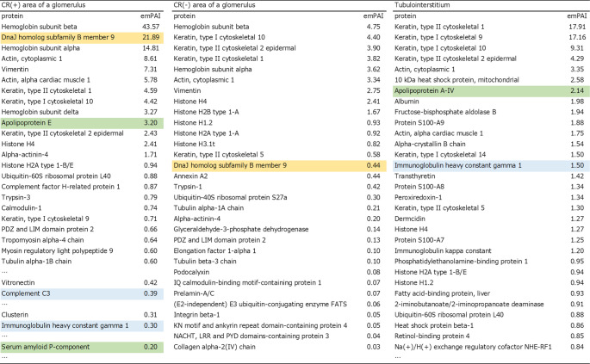The image size is (590, 364).
Task: Click the Dermcidin entry
Action: tap(409, 219)
